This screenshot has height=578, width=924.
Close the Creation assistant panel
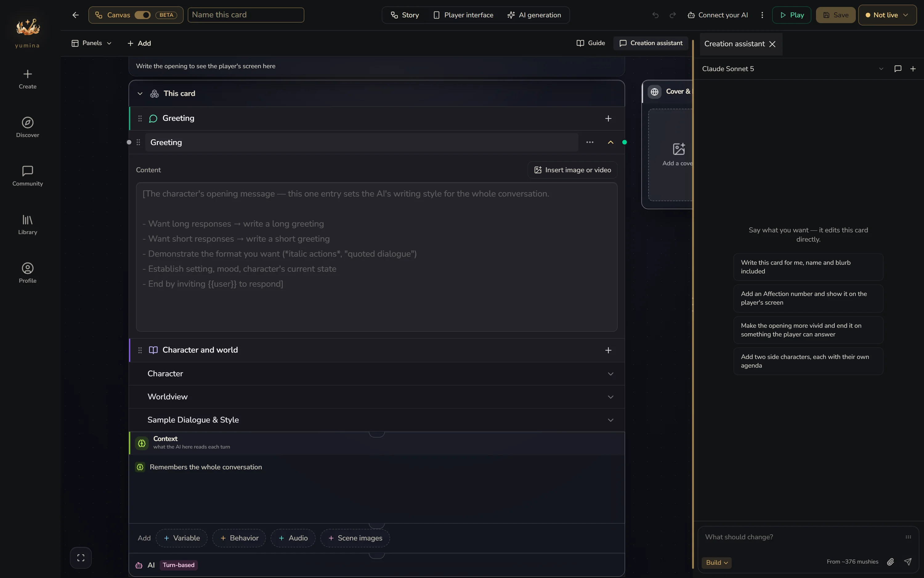point(772,44)
